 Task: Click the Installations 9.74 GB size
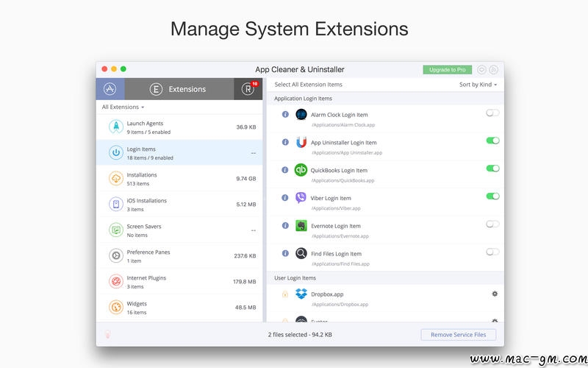click(x=246, y=178)
